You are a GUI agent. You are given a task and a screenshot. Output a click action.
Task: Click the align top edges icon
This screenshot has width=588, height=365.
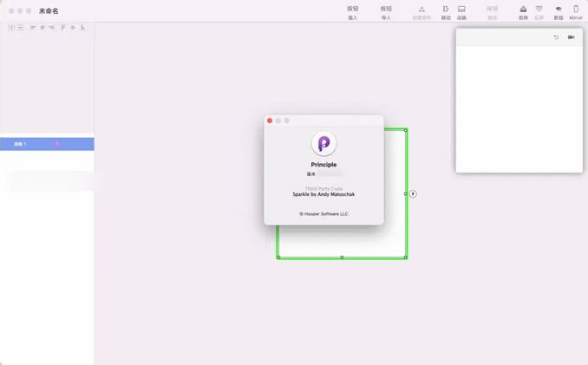click(63, 28)
